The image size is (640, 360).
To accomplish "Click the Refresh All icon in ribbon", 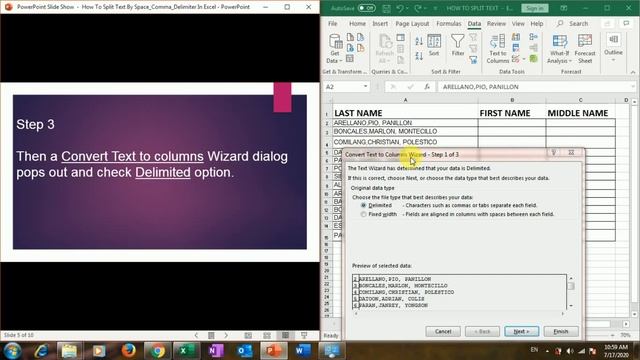I will (384, 49).
